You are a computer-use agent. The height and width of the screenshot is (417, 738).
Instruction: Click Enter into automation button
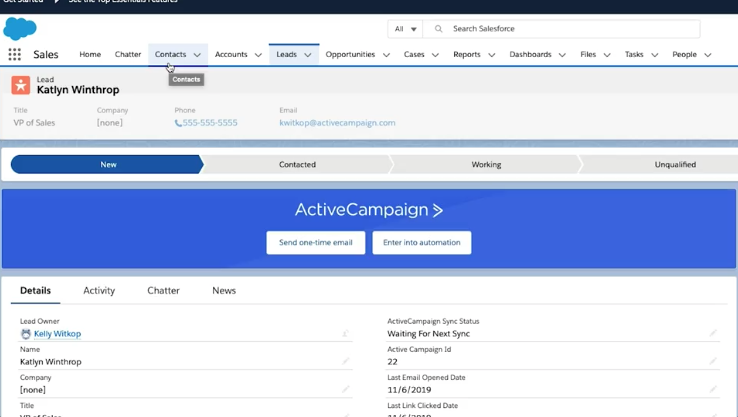coord(422,242)
